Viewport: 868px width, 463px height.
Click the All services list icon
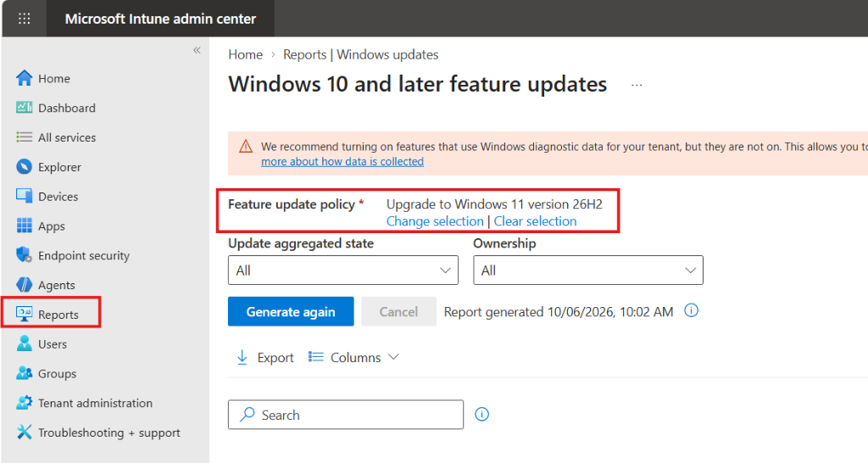coord(24,137)
